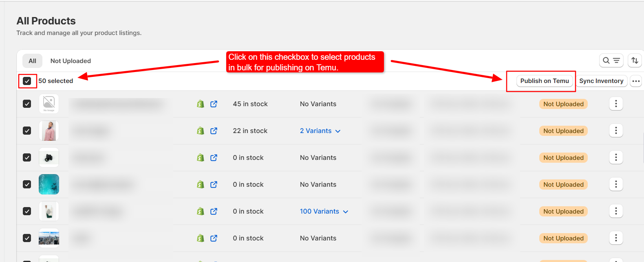Open bulk actions three-dot menu
644x262 pixels.
click(x=636, y=81)
